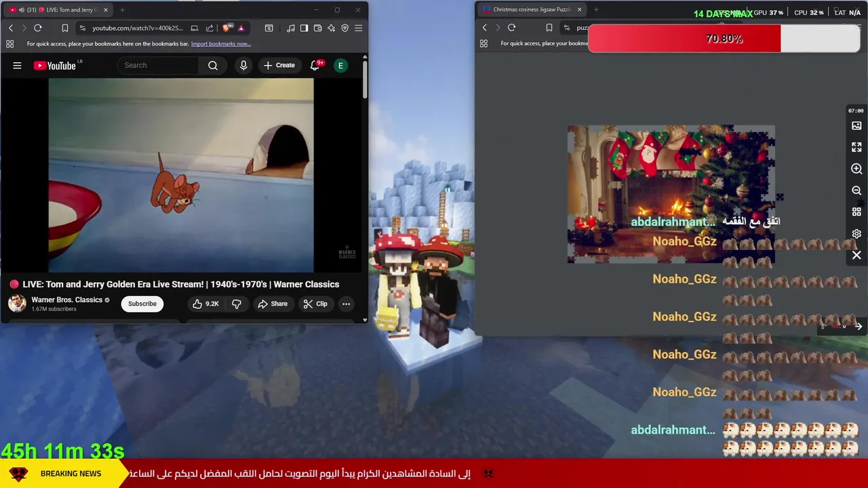Screen dimensions: 868x488
Task: View site settings for youtube.com
Action: [x=82, y=28]
